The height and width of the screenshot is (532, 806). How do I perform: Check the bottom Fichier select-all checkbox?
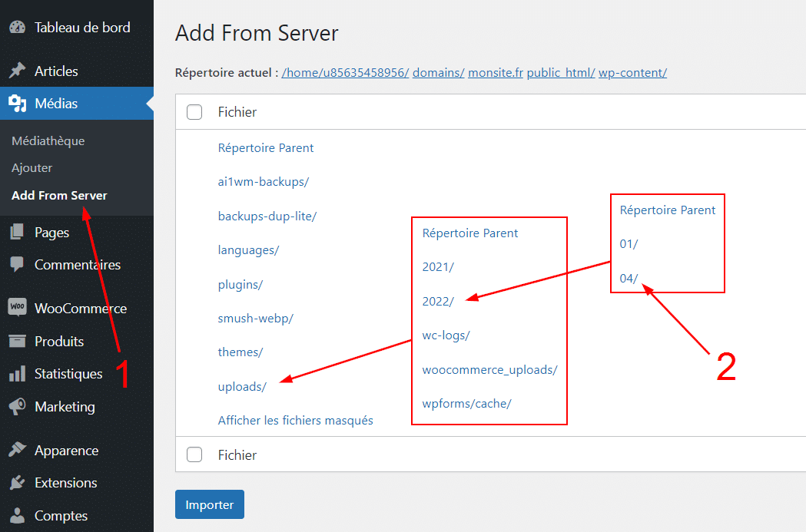point(194,454)
